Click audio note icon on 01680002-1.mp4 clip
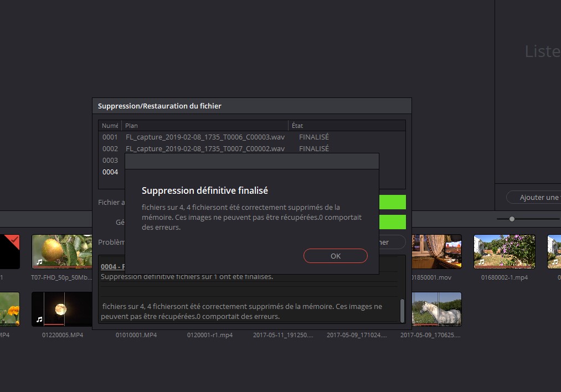 tap(481, 261)
